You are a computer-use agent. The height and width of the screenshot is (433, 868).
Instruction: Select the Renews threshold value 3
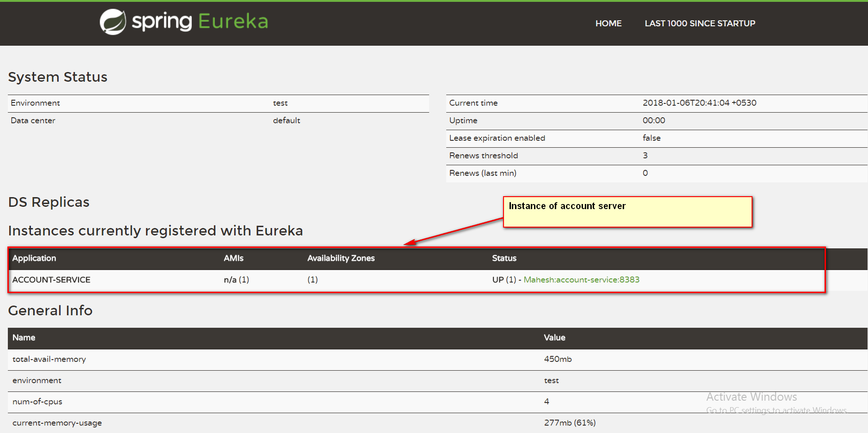point(645,156)
